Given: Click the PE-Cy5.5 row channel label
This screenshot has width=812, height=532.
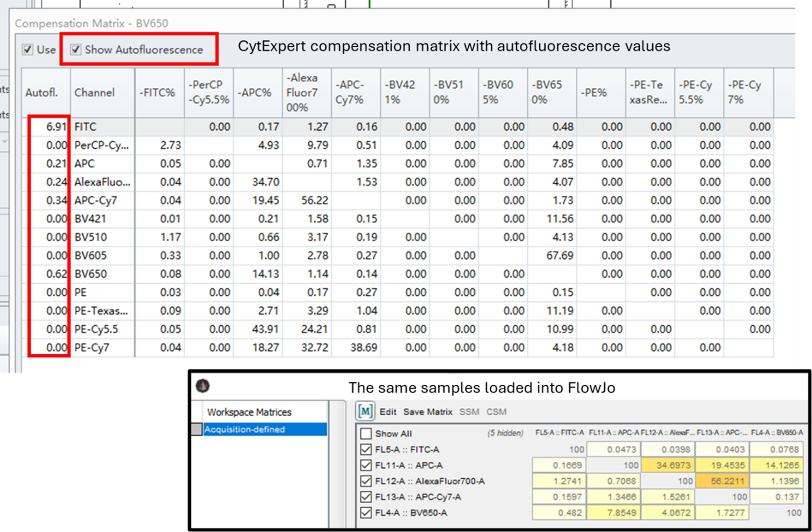Looking at the screenshot, I should pyautogui.click(x=97, y=330).
